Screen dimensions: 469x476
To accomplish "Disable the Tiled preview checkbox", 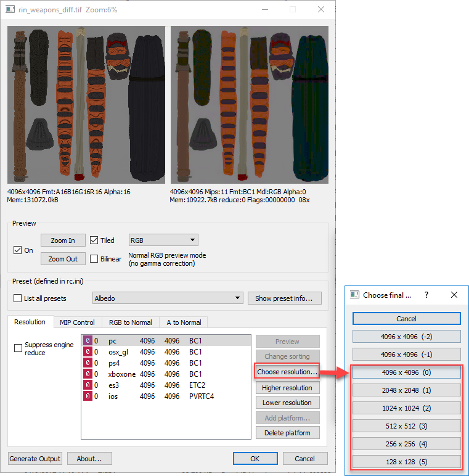I will click(x=94, y=240).
